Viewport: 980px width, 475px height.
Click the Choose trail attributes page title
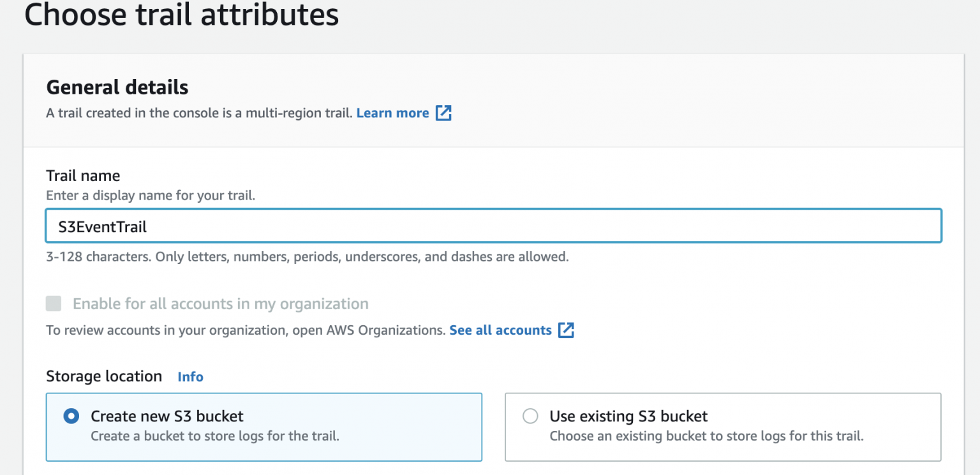pyautogui.click(x=181, y=15)
